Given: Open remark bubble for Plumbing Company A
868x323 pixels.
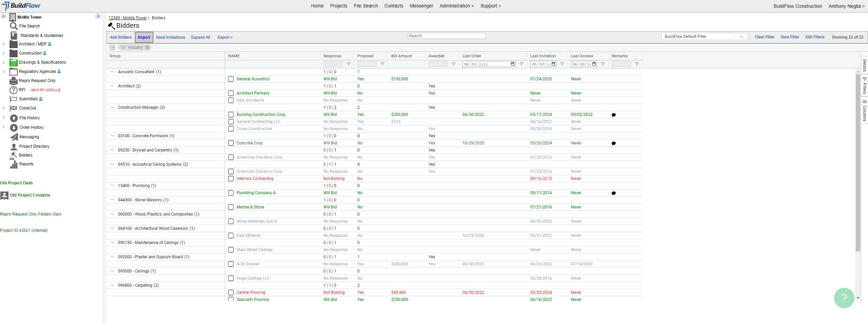Looking at the screenshot, I should (x=614, y=193).
